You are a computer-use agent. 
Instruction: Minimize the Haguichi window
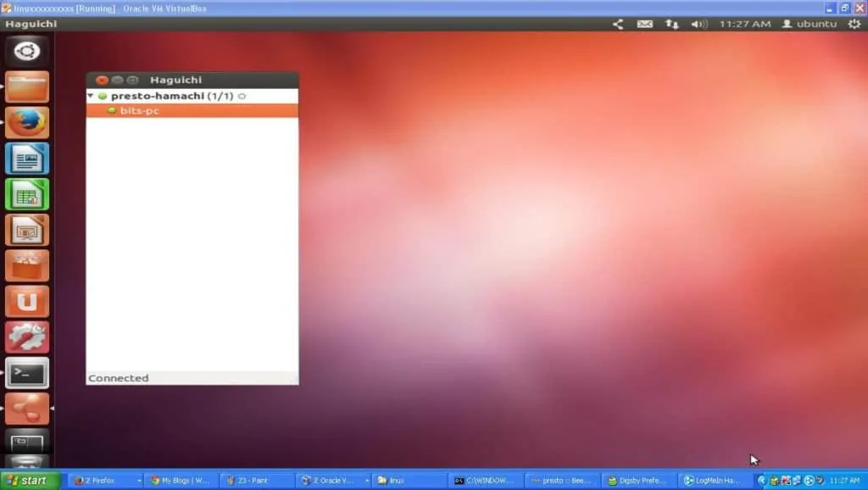(117, 80)
